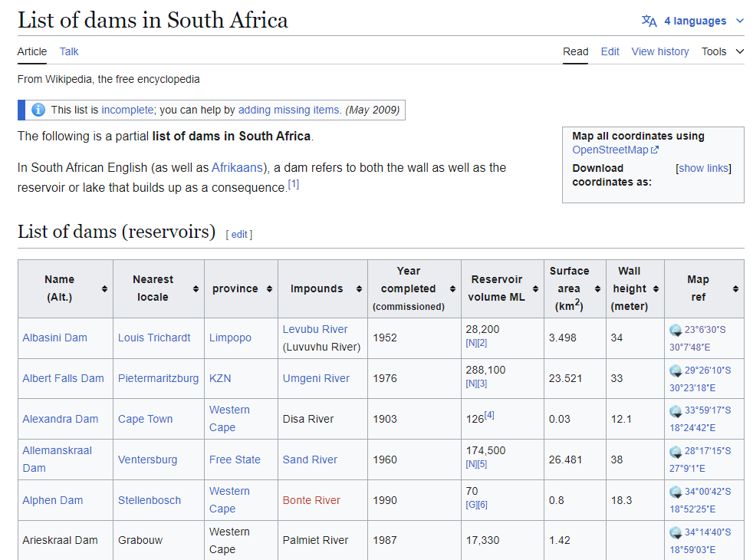
Task: Open the Talk tab
Action: click(x=69, y=51)
